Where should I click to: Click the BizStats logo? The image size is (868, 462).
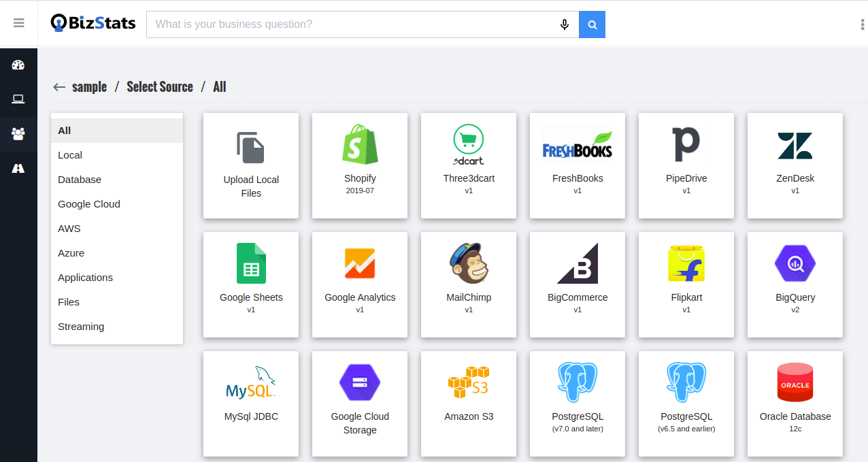point(93,23)
